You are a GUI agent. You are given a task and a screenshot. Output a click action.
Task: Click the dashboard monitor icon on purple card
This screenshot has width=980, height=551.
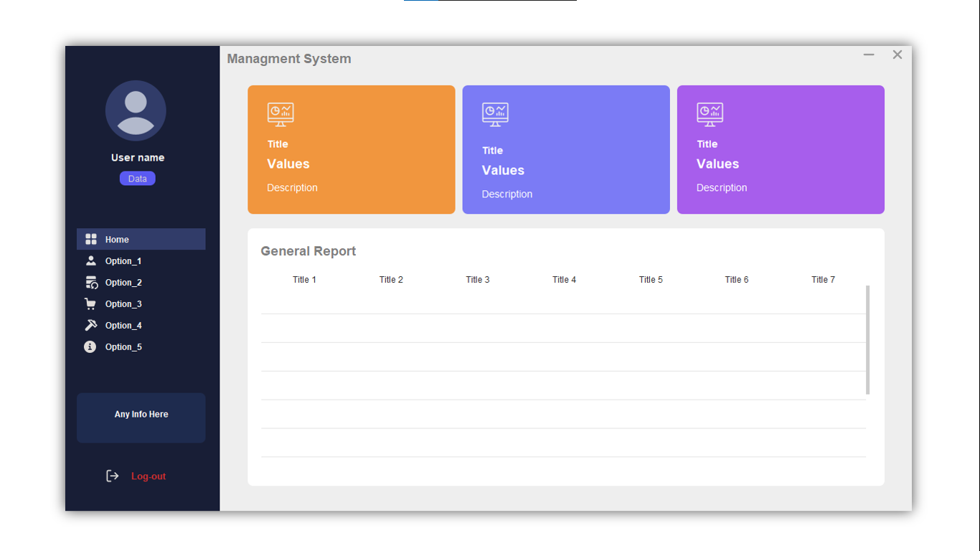[710, 115]
